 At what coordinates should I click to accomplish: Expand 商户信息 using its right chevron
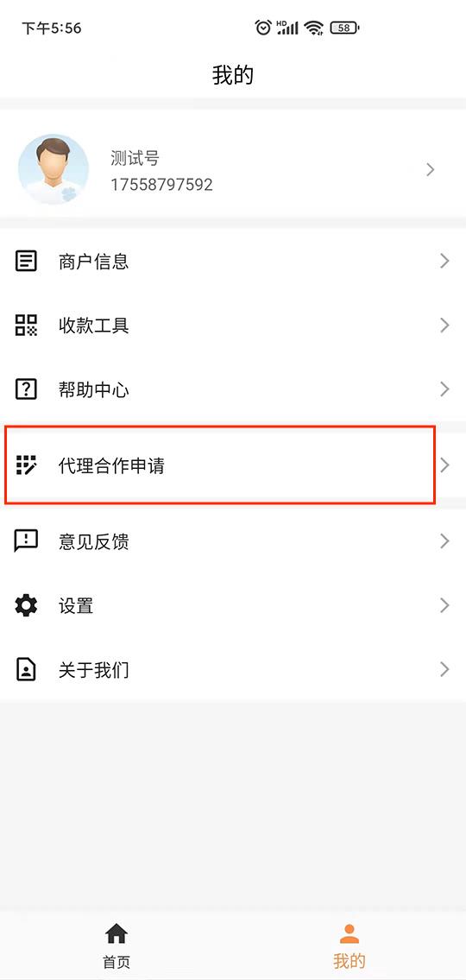444,261
